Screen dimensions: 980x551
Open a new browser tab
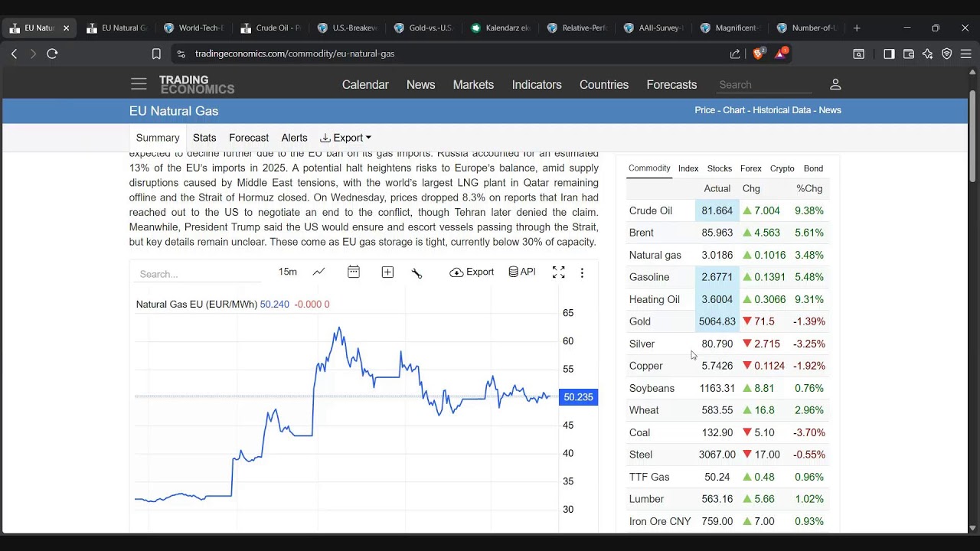(857, 28)
